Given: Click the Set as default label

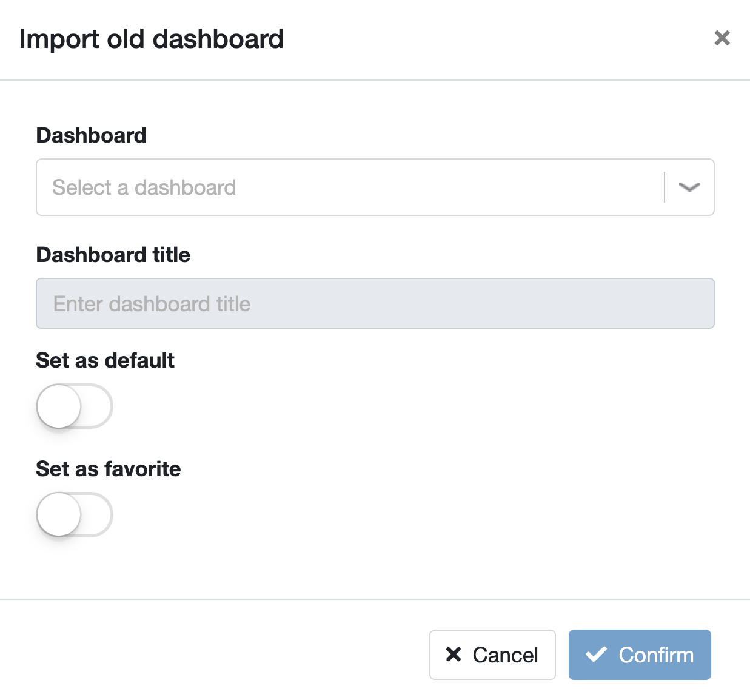Looking at the screenshot, I should (105, 360).
